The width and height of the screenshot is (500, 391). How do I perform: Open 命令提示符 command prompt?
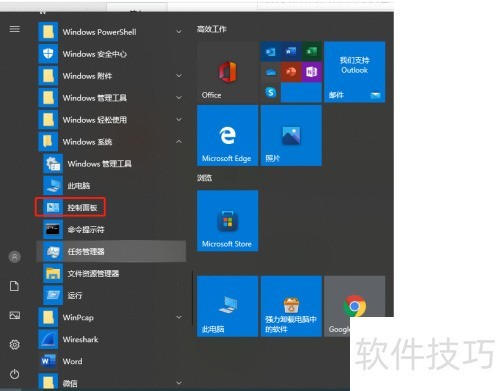click(x=111, y=229)
